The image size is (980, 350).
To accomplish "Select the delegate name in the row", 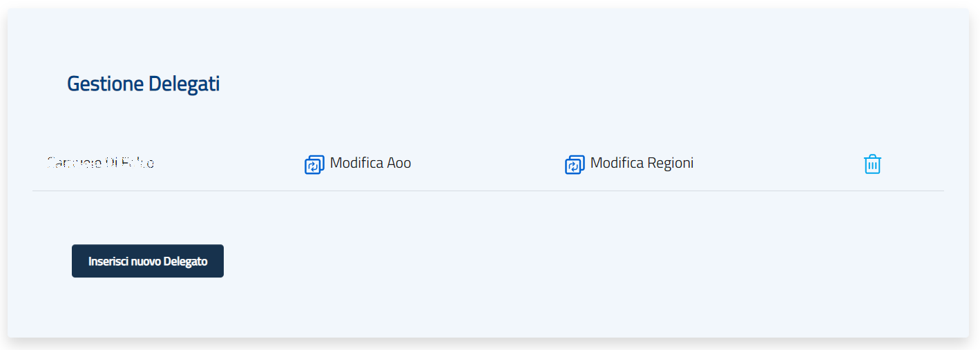I will pyautogui.click(x=100, y=163).
